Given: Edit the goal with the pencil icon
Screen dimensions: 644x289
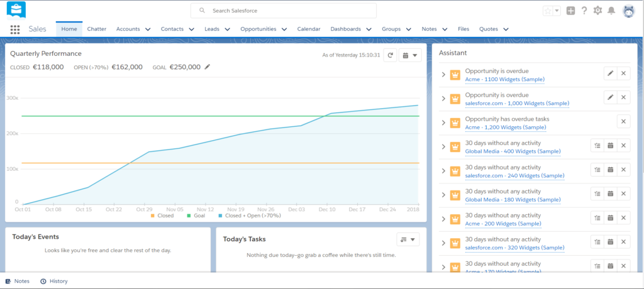Looking at the screenshot, I should [207, 67].
